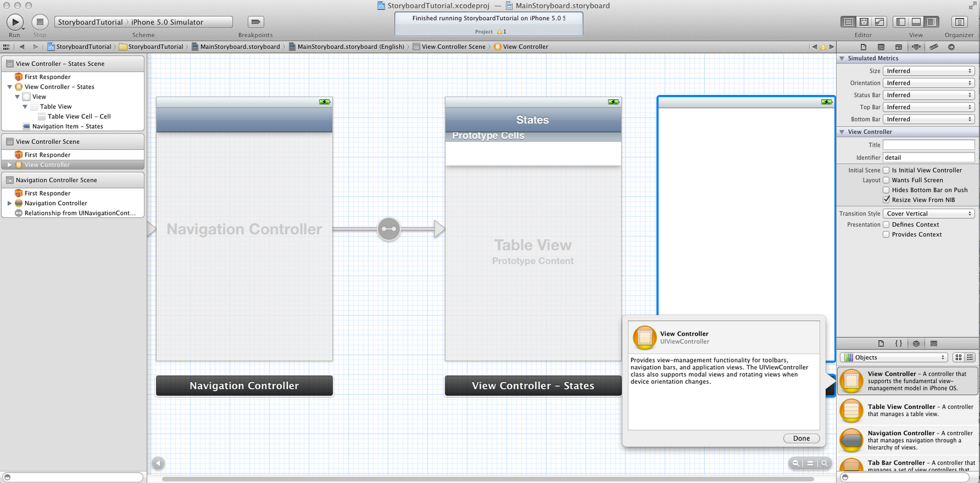
Task: Open the Object library cube icon
Action: click(916, 343)
